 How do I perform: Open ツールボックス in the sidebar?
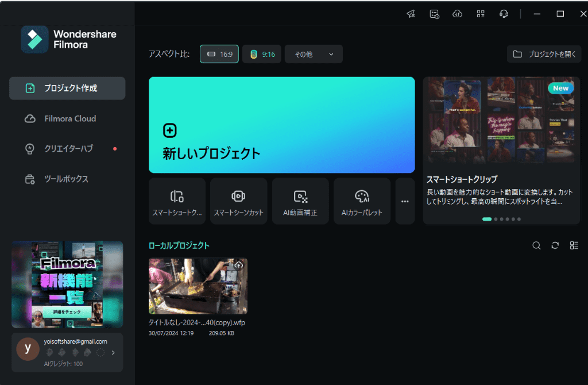pos(67,179)
